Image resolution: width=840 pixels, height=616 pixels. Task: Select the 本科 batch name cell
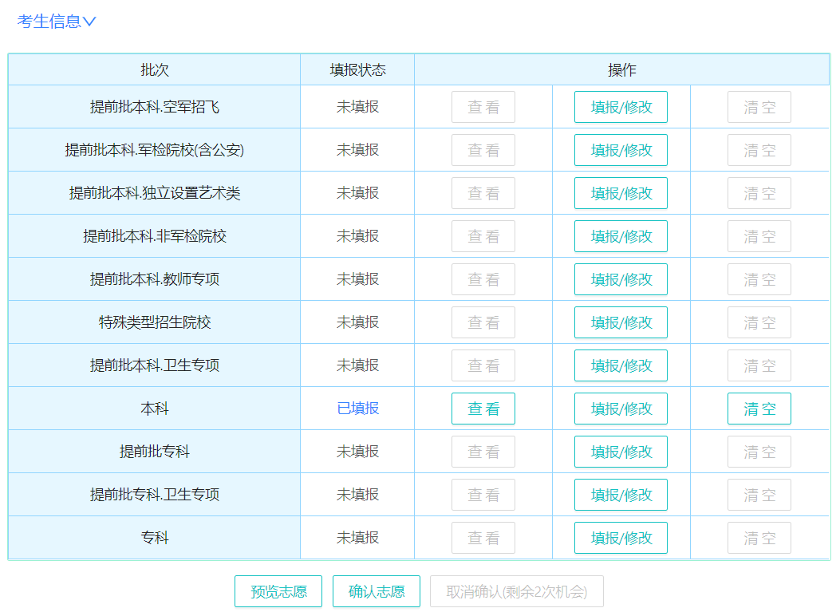tap(155, 409)
